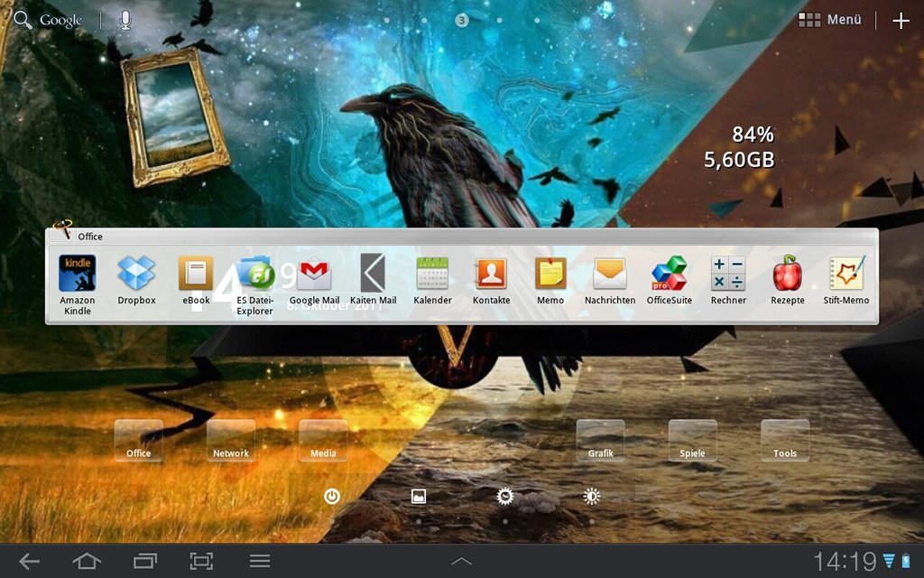Launch Stift-Memo

(x=846, y=280)
